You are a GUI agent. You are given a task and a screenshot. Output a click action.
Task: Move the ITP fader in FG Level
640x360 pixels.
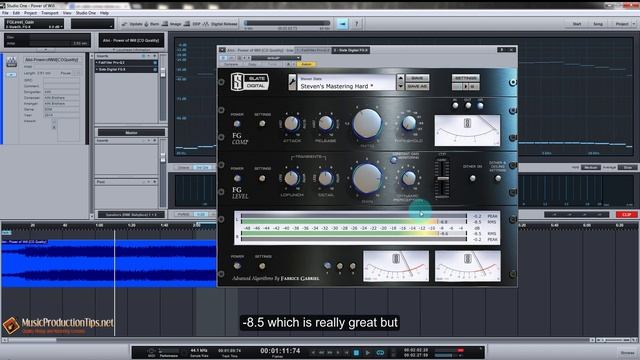point(442,179)
